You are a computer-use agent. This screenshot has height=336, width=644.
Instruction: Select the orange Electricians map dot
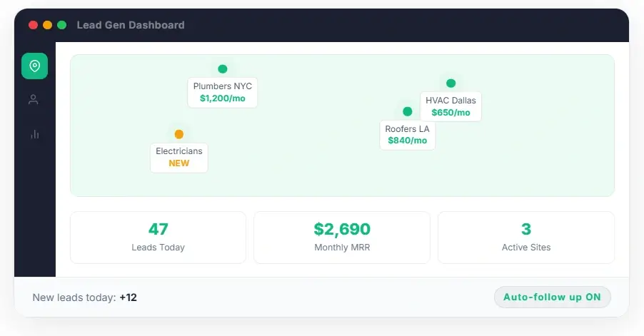pyautogui.click(x=179, y=134)
